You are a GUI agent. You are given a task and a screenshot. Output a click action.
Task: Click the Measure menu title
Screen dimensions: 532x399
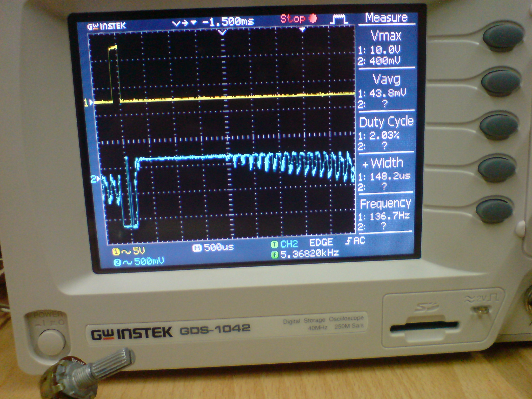tap(386, 18)
